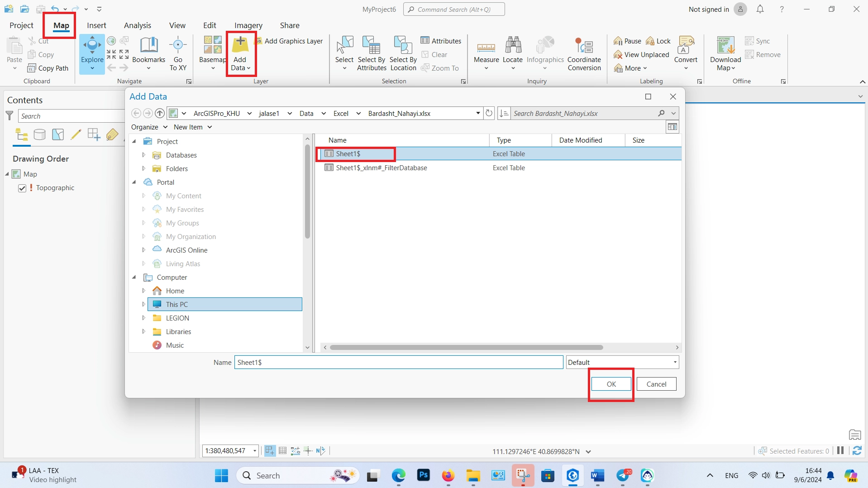Open the sort options in Add Data
This screenshot has width=868, height=488.
coord(504,113)
